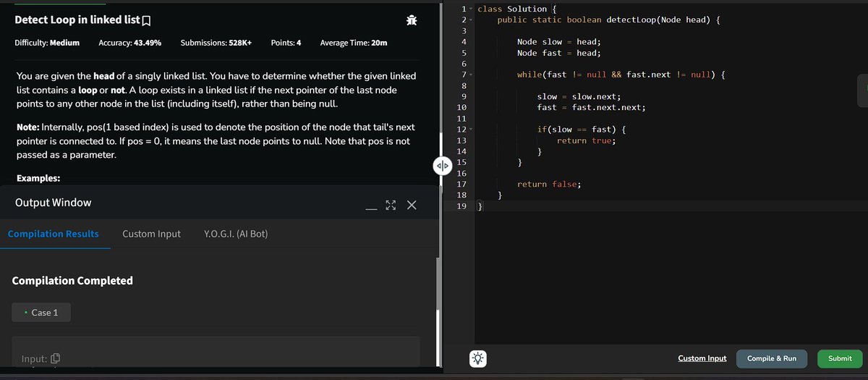This screenshot has height=380, width=868.
Task: Click the 'Compilation Completed' heading
Action: [72, 280]
